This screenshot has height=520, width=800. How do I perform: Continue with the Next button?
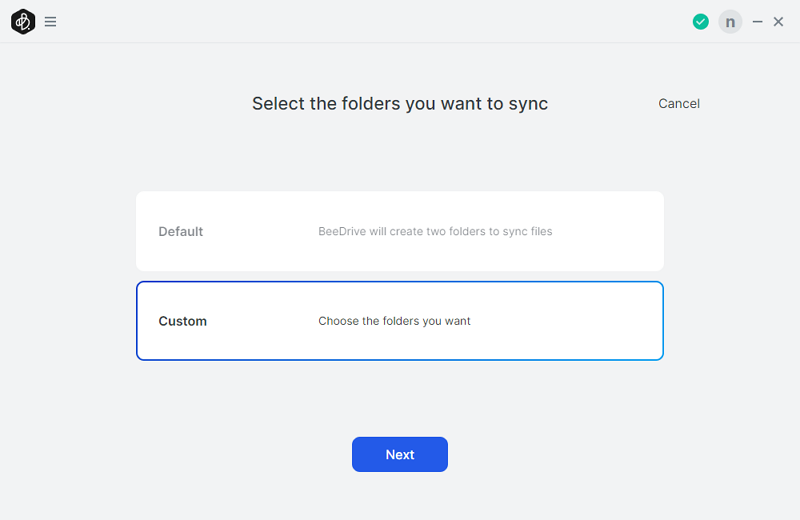pyautogui.click(x=399, y=454)
